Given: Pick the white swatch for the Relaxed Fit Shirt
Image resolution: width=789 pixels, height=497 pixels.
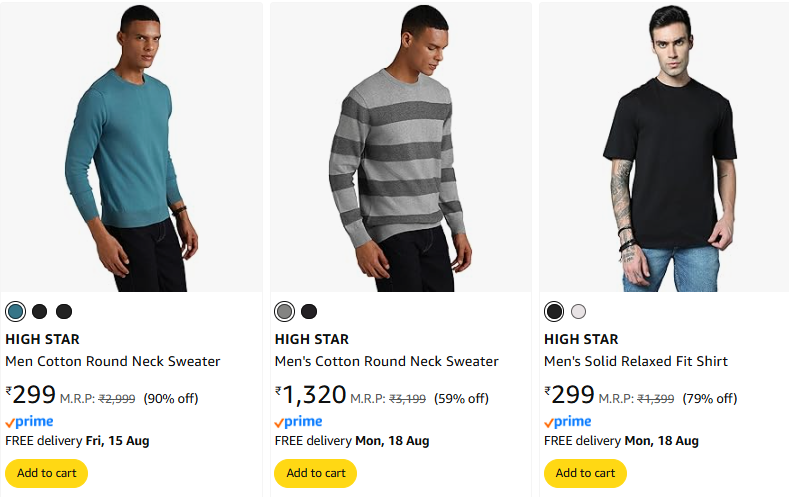Looking at the screenshot, I should (x=578, y=311).
